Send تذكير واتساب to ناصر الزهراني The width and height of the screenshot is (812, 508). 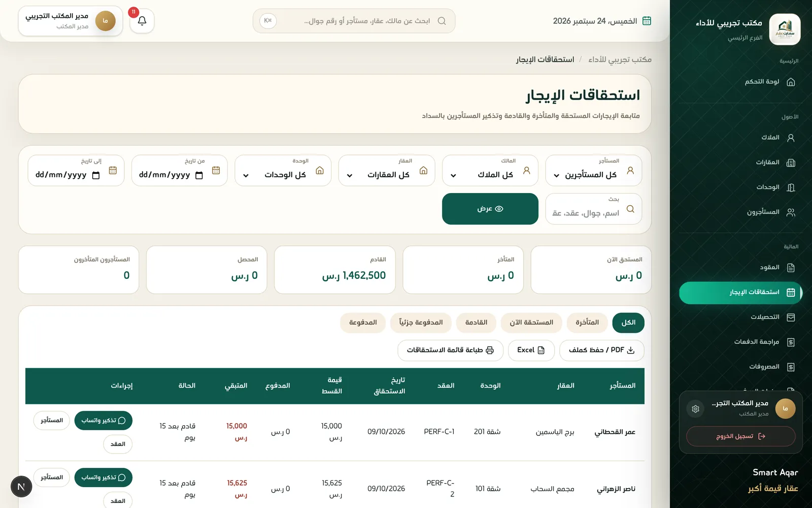point(104,478)
